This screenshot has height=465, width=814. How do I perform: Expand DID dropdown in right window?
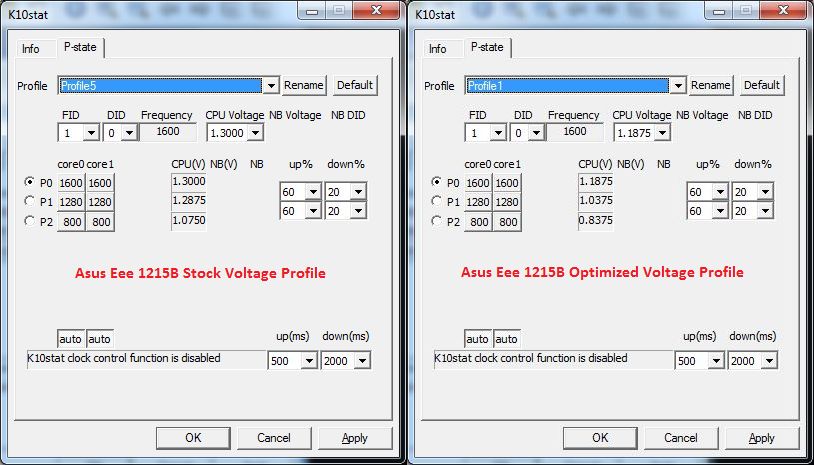coord(536,133)
